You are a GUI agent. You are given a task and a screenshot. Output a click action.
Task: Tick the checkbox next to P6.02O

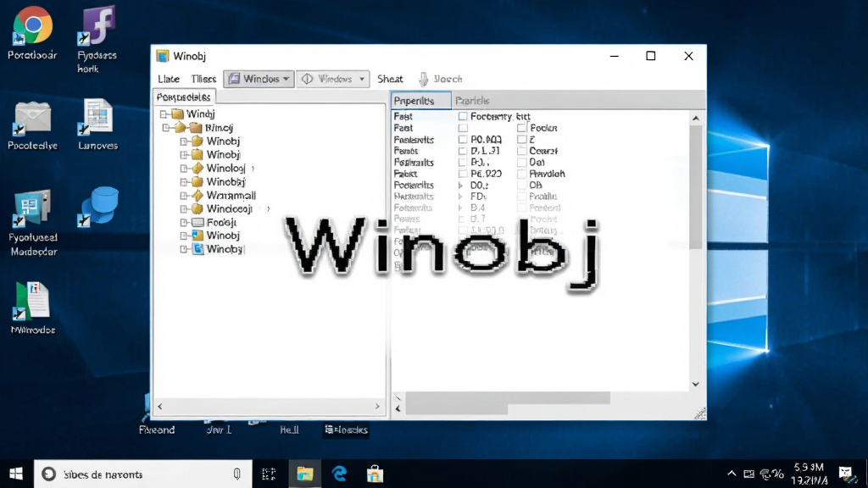[x=463, y=174]
